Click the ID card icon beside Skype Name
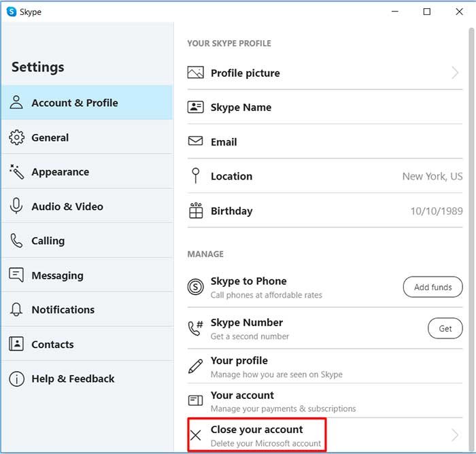 [196, 107]
